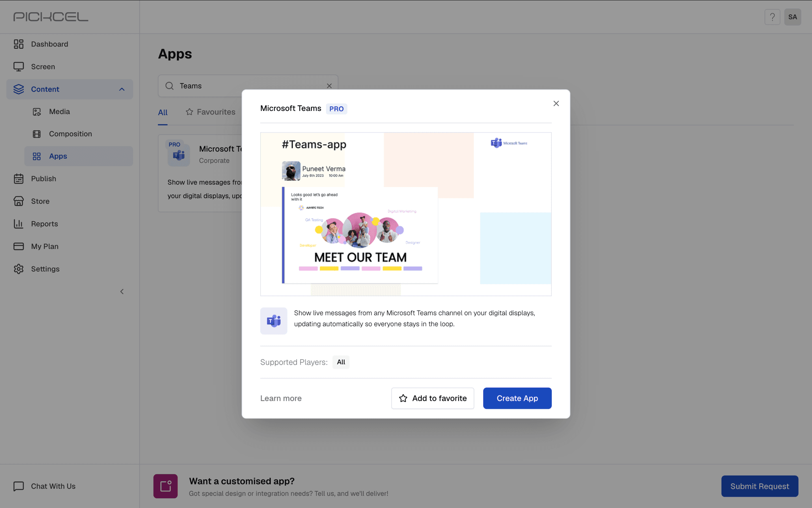Click the Teams icon beside description
This screenshot has height=508, width=812.
tap(274, 321)
